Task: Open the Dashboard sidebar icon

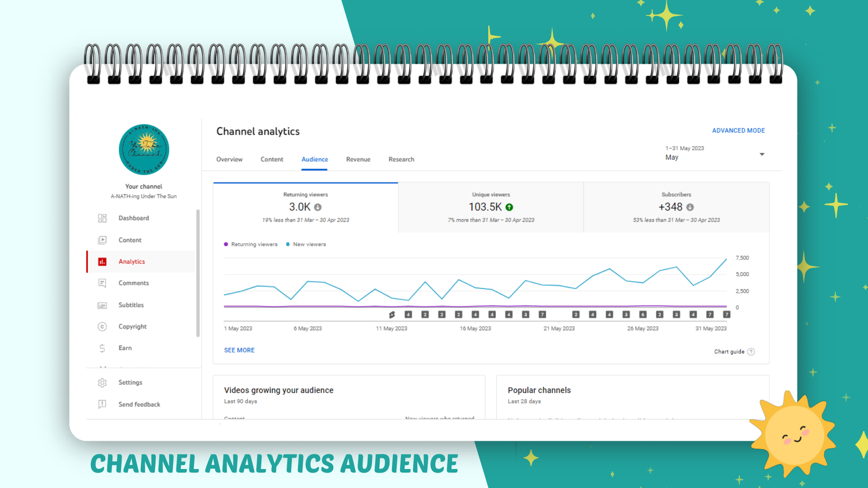Action: [102, 218]
